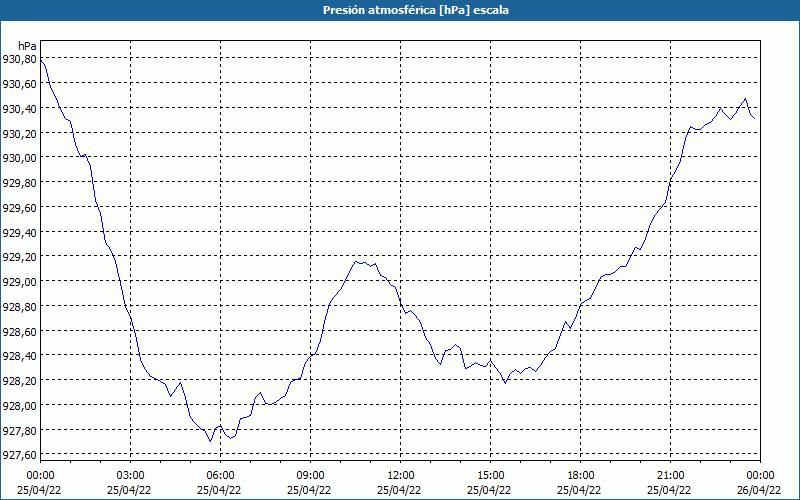
Task: Click the 930,80 y-axis value
Action: tap(19, 60)
